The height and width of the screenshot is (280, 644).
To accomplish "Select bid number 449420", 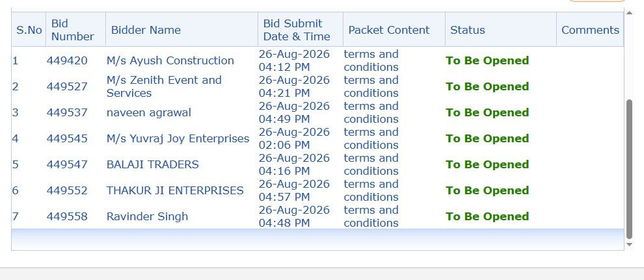I will (67, 60).
